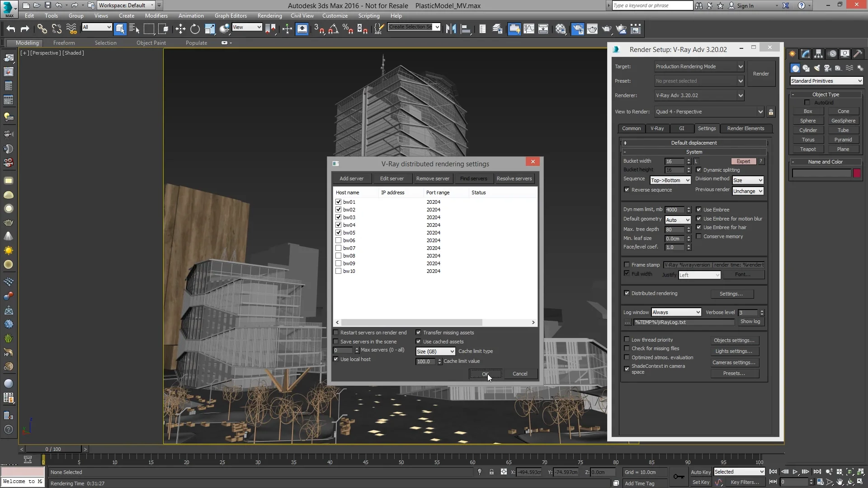
Task: Click the object paint mode icon
Action: (x=151, y=42)
